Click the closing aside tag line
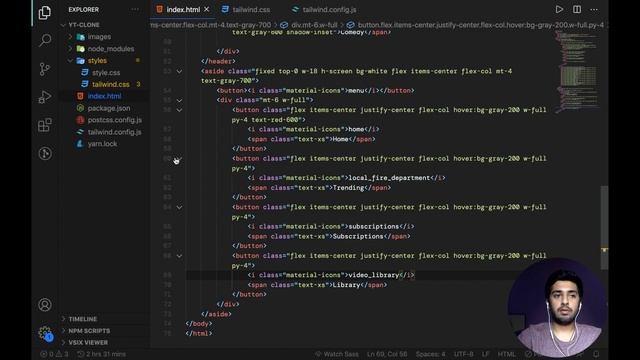Viewport: 640px width, 360px height. 216,314
